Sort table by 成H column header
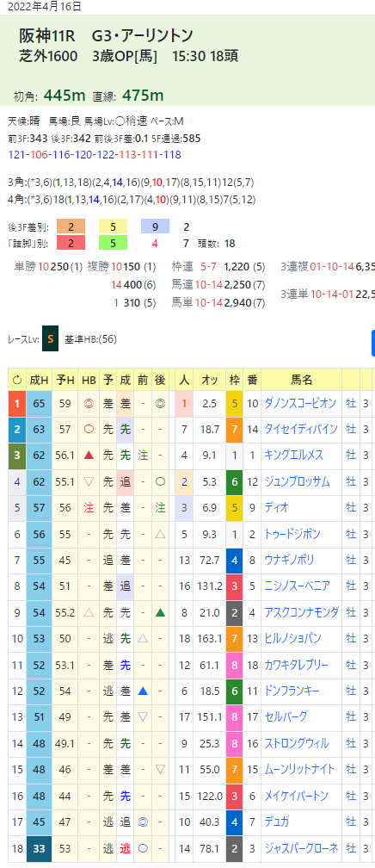 40,380
